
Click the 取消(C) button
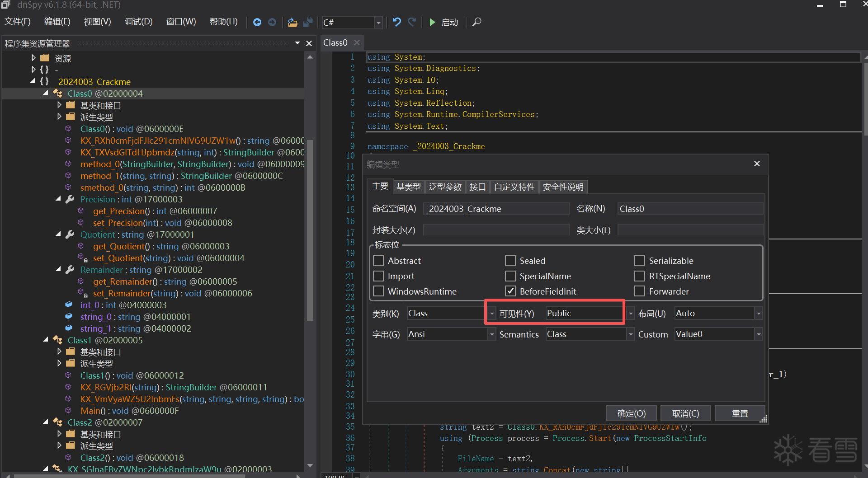(x=685, y=413)
